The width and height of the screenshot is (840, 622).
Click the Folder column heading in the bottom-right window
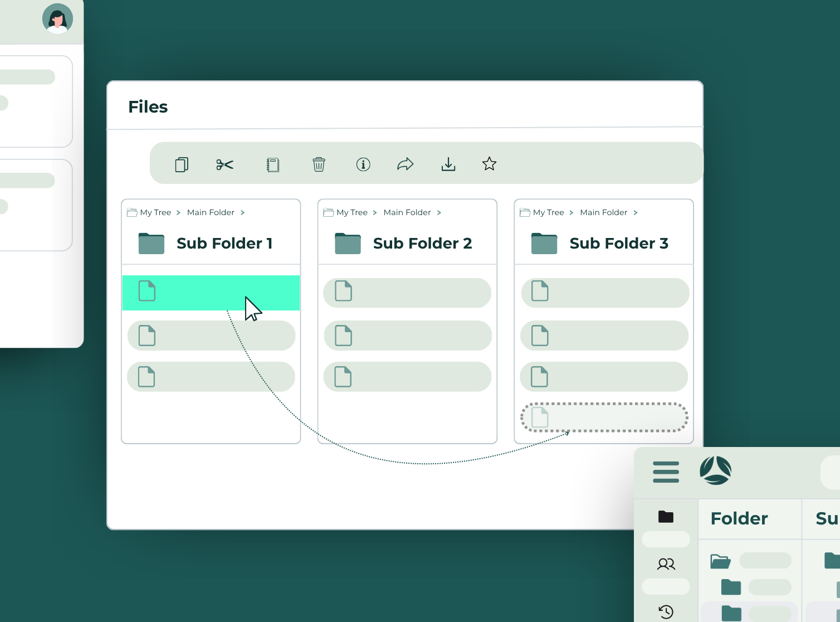739,519
